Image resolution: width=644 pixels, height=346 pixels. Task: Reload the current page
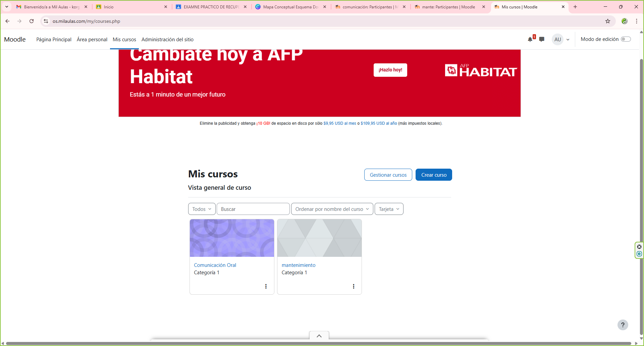[x=32, y=21]
